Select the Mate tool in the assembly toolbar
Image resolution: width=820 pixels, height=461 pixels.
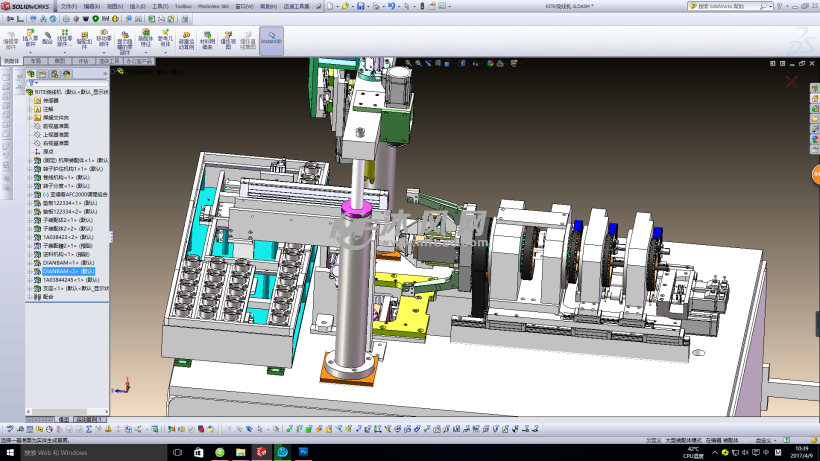point(48,38)
